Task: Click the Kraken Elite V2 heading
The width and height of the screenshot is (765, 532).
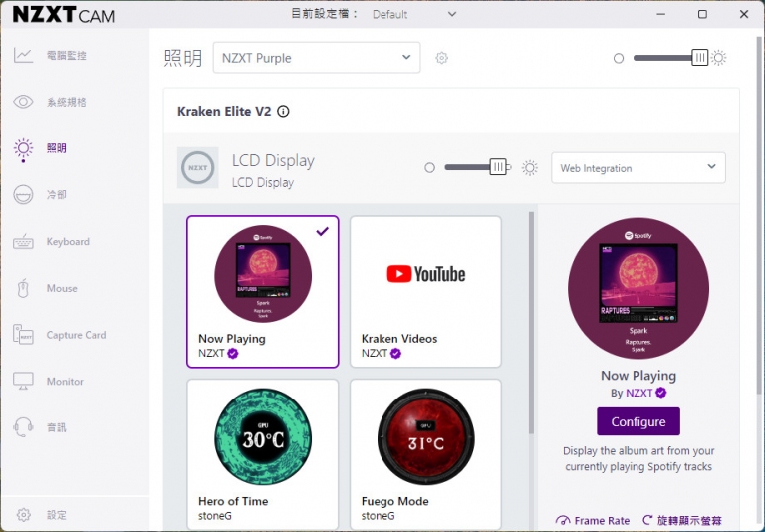Action: click(224, 112)
